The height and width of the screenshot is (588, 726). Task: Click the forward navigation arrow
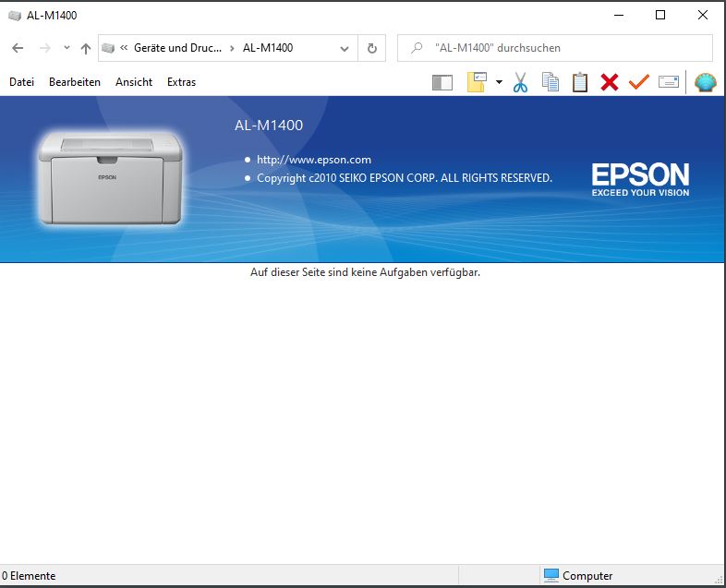[x=45, y=48]
